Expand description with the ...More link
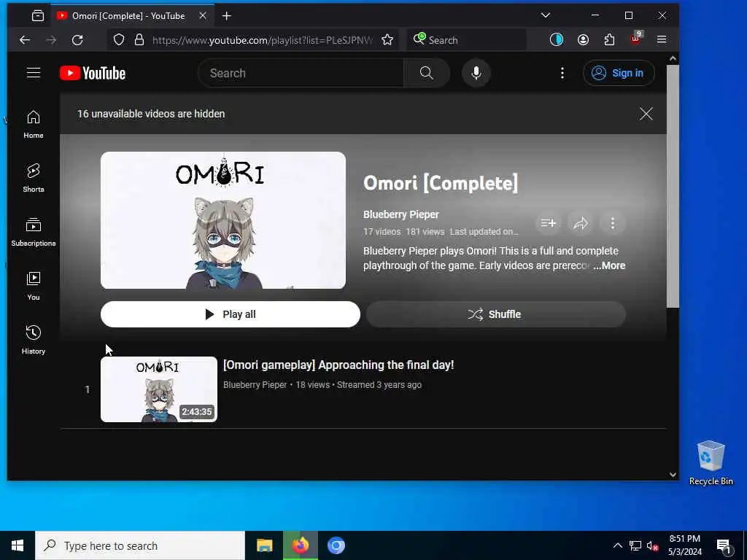This screenshot has width=747, height=560. point(609,265)
